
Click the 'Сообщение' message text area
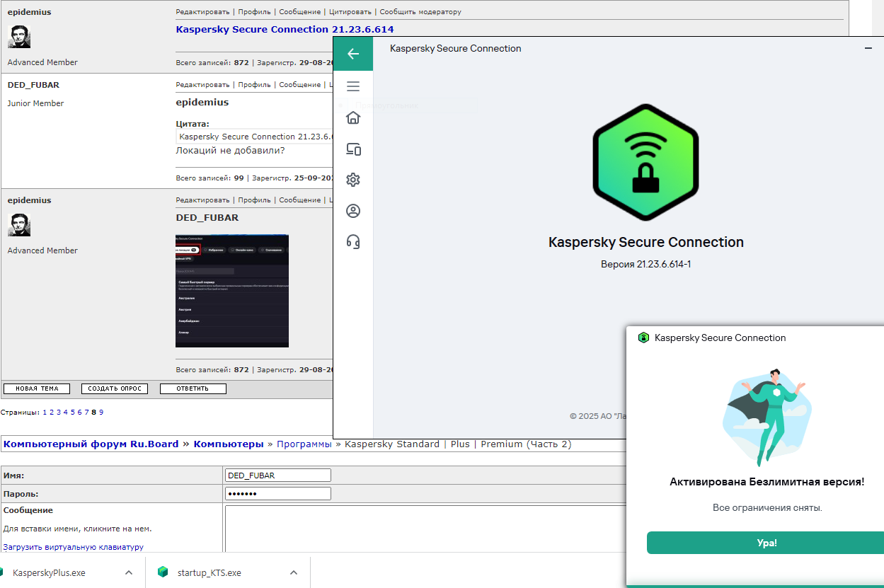tap(425, 528)
